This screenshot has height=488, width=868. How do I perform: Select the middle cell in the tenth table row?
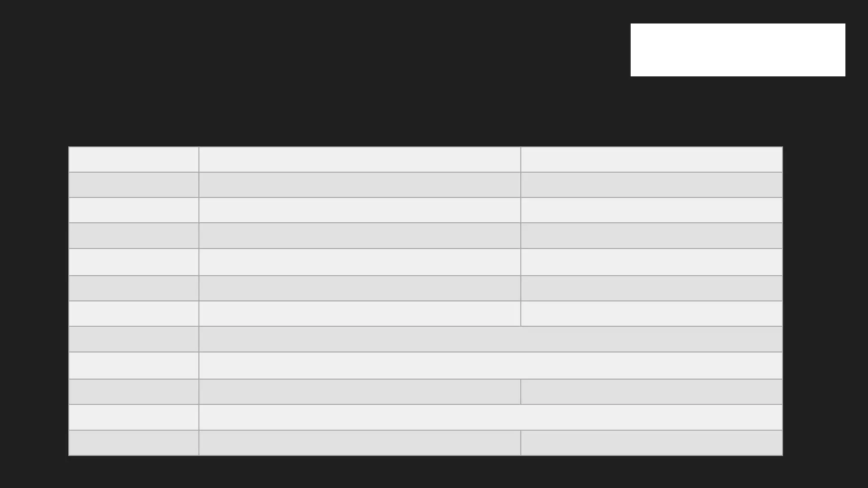tap(359, 392)
